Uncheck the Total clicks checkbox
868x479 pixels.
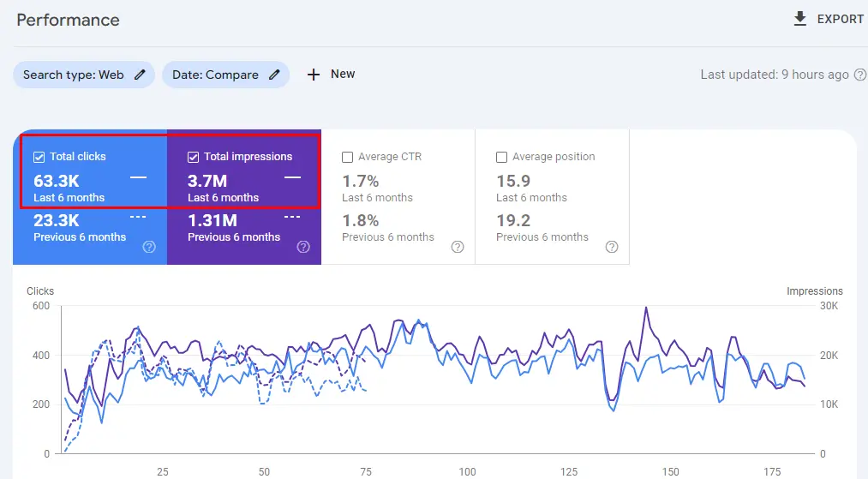(39, 157)
